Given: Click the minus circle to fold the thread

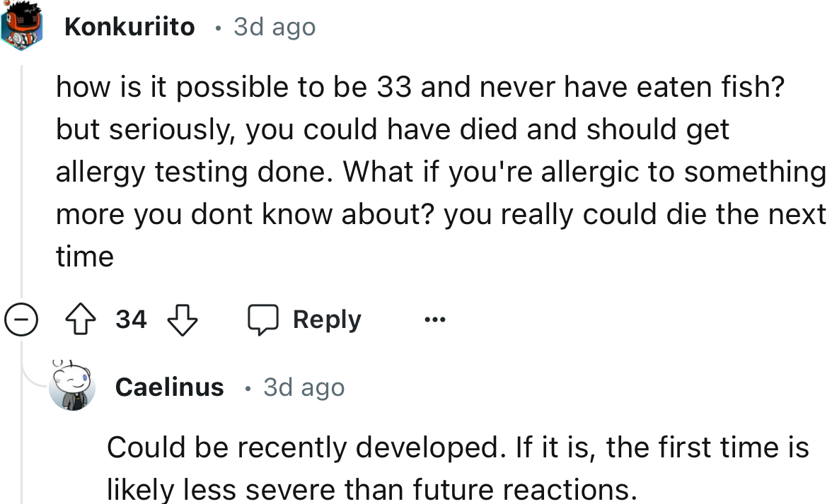Looking at the screenshot, I should (x=22, y=319).
